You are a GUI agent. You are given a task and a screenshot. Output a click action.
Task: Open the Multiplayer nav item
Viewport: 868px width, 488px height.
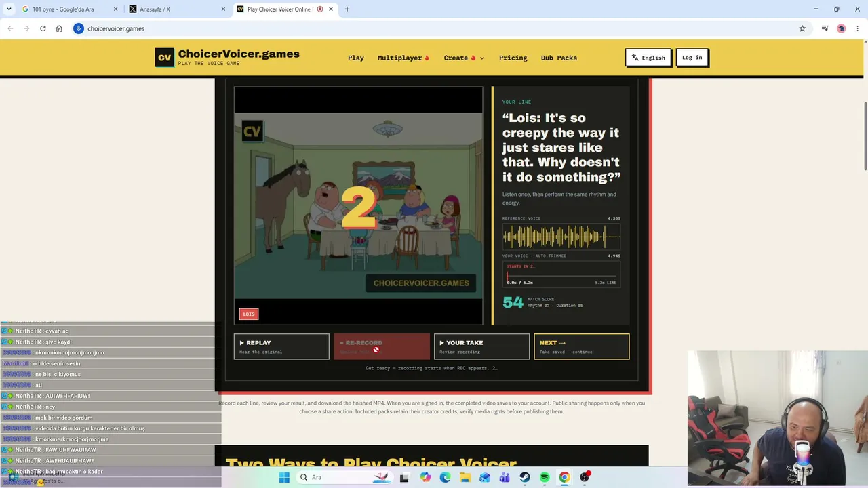(403, 58)
